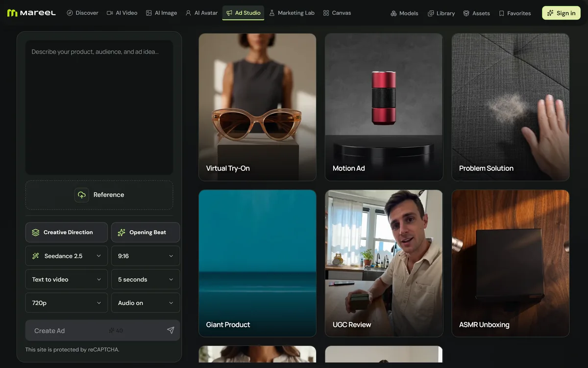Click the Discover compass icon
Screen dimensions: 588x368
tap(70, 13)
